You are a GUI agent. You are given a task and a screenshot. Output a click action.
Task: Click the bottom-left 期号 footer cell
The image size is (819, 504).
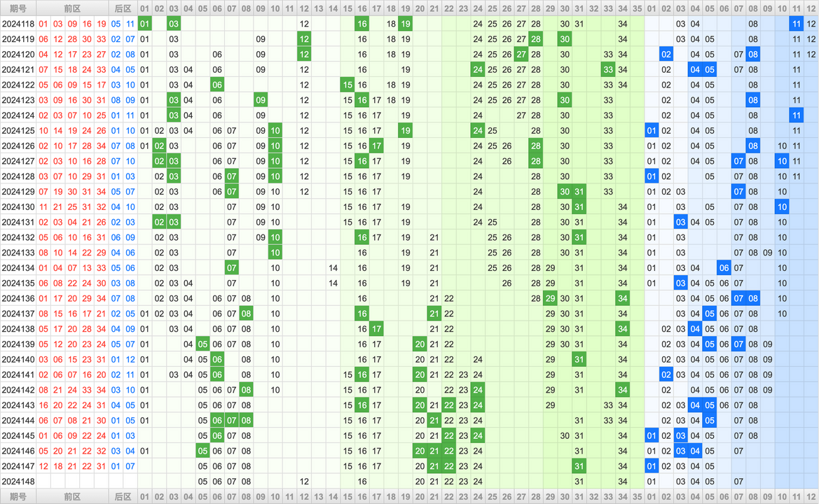click(18, 496)
